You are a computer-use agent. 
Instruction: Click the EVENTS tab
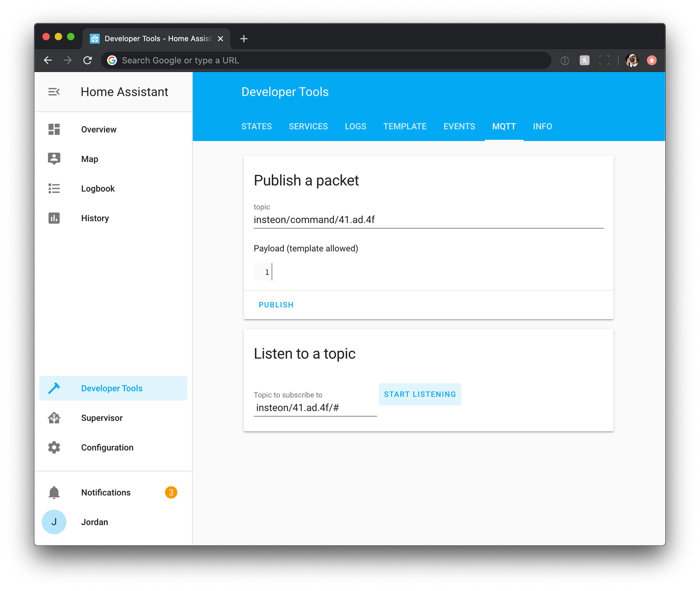coord(458,126)
